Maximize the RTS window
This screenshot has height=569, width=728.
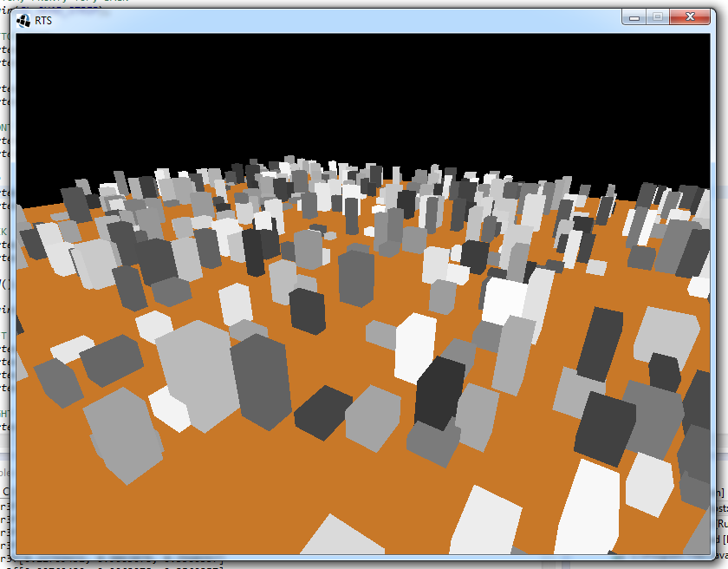(x=663, y=16)
